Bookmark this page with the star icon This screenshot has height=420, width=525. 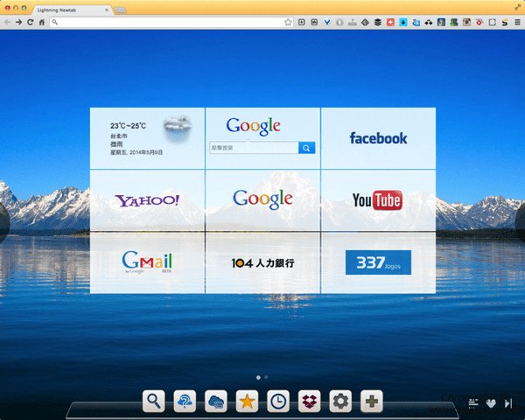[288, 22]
